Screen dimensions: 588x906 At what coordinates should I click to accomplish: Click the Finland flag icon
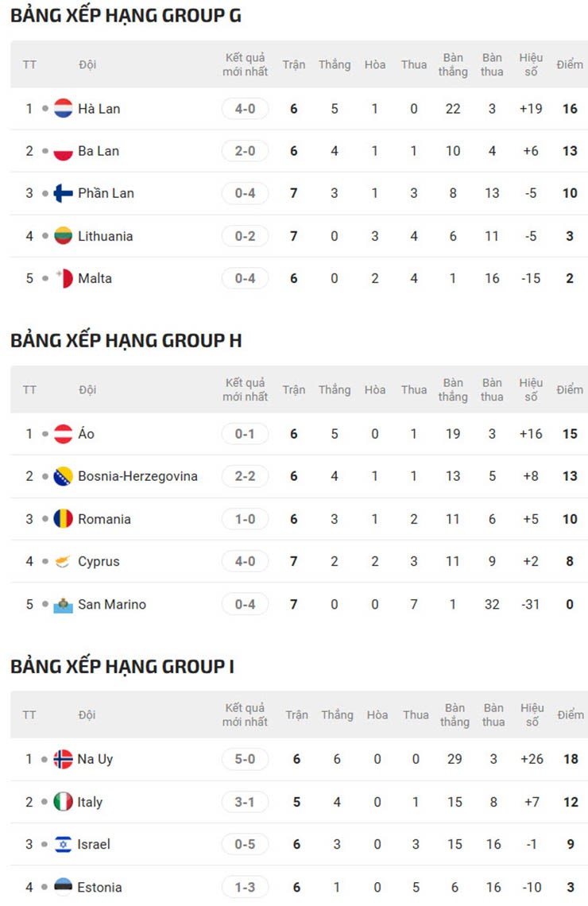click(64, 193)
